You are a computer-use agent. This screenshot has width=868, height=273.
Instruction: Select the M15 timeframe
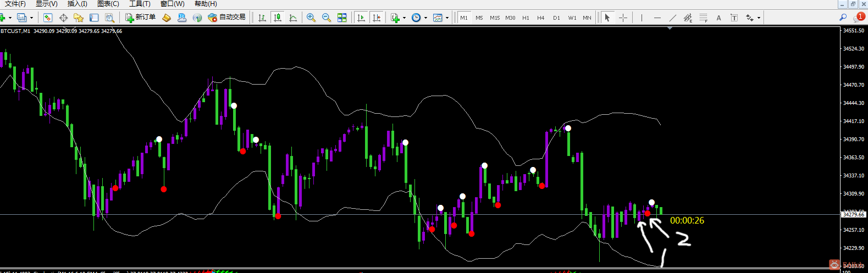click(495, 18)
